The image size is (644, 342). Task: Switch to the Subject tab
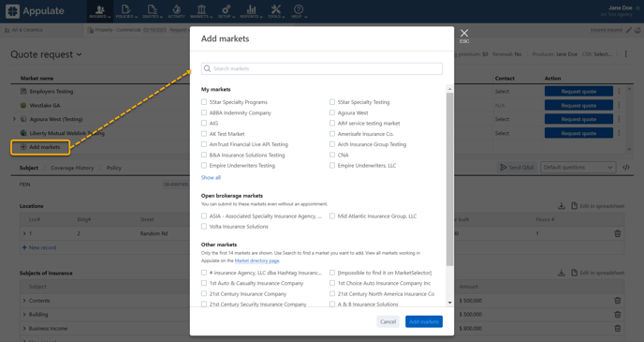(29, 168)
